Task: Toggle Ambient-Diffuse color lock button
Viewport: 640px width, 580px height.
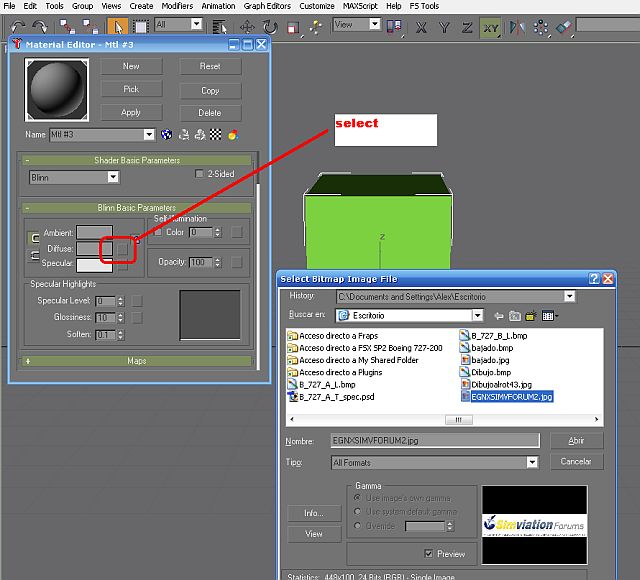Action: [34, 238]
